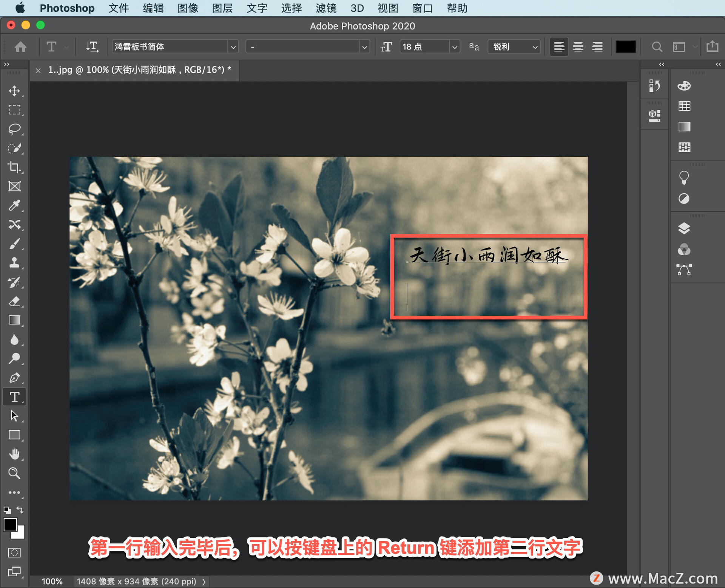Open the Layers panel icon
725x588 pixels.
point(684,228)
